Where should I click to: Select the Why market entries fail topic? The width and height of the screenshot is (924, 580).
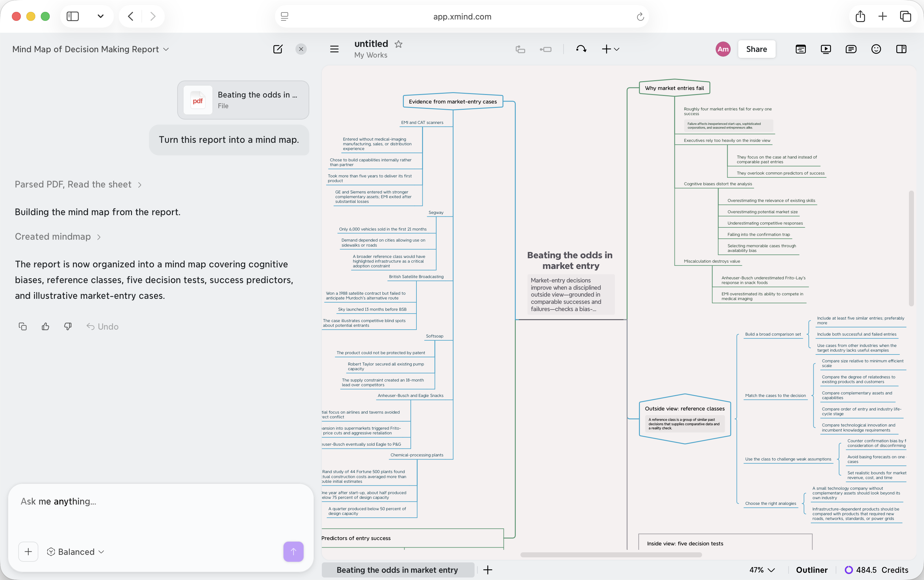(x=674, y=88)
